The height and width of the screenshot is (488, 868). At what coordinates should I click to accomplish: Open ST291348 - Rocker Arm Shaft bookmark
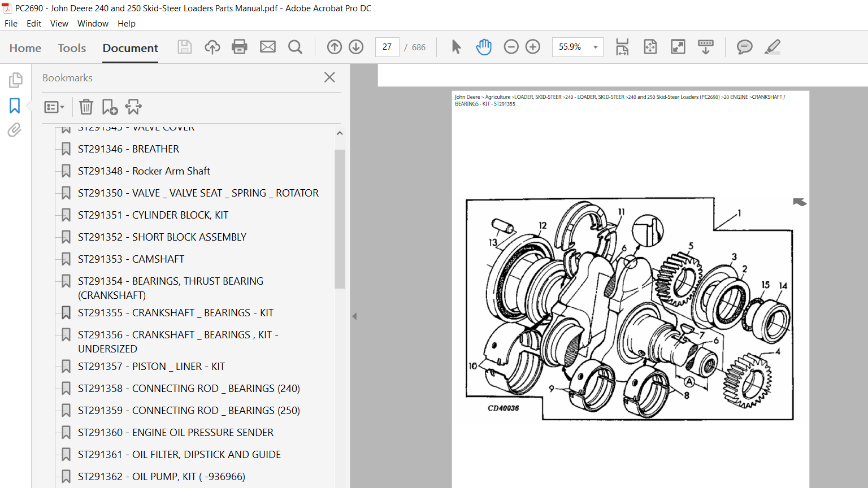(x=144, y=171)
